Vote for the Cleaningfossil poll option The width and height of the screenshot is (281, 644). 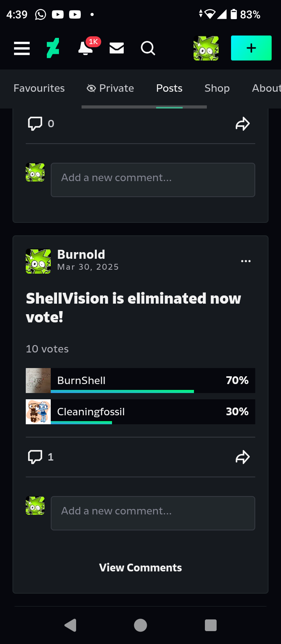point(140,412)
